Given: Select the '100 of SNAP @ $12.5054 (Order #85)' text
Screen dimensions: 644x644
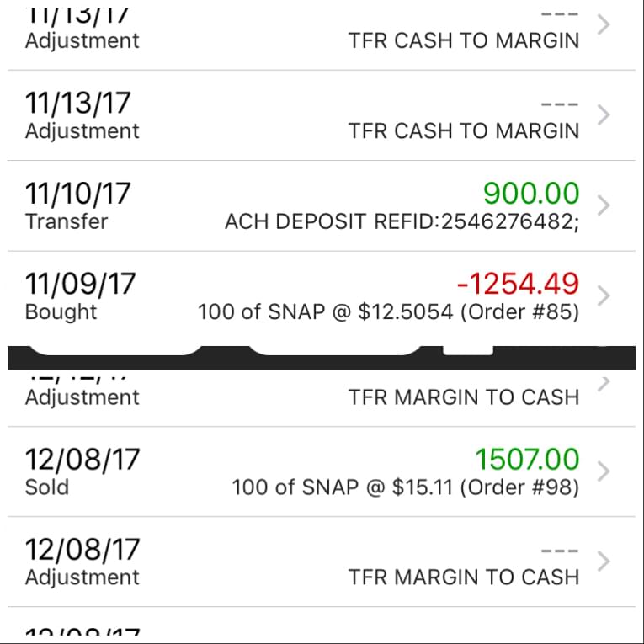Looking at the screenshot, I should coord(388,312).
